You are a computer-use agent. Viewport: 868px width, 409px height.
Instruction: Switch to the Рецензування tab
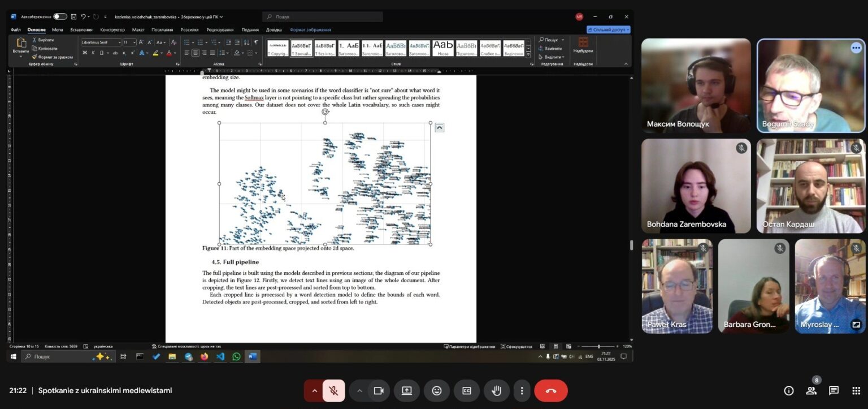[x=220, y=29]
